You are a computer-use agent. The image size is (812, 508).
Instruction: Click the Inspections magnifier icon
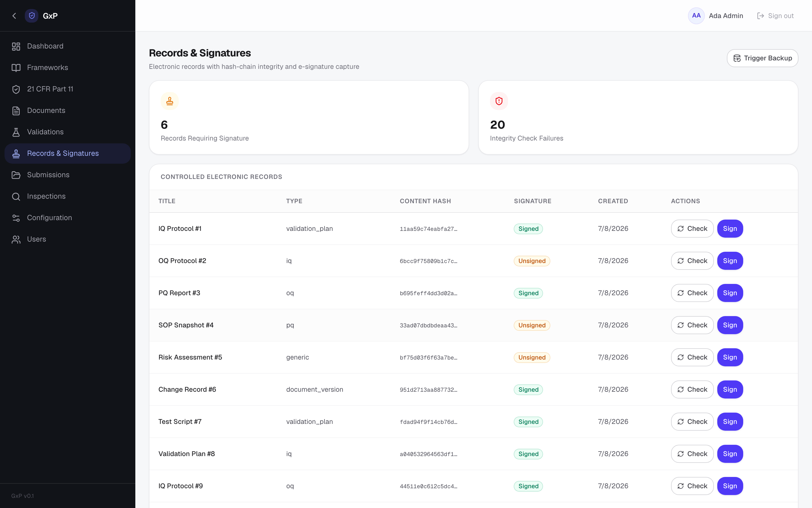coord(16,196)
